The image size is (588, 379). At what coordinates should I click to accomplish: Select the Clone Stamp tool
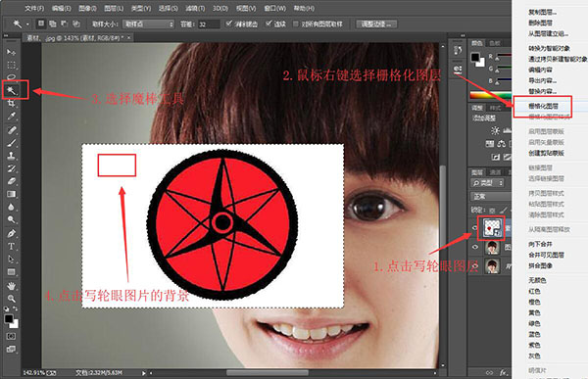point(11,156)
